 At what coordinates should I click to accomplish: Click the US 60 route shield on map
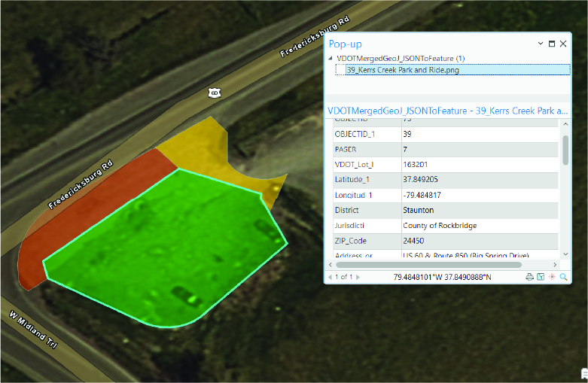point(215,93)
